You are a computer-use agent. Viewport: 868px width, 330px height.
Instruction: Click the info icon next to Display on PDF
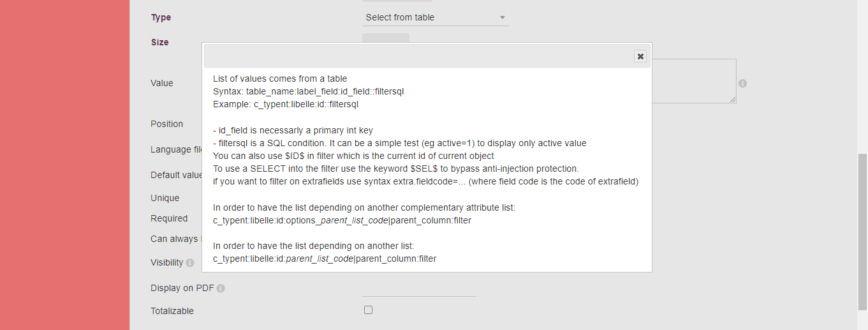click(x=221, y=288)
